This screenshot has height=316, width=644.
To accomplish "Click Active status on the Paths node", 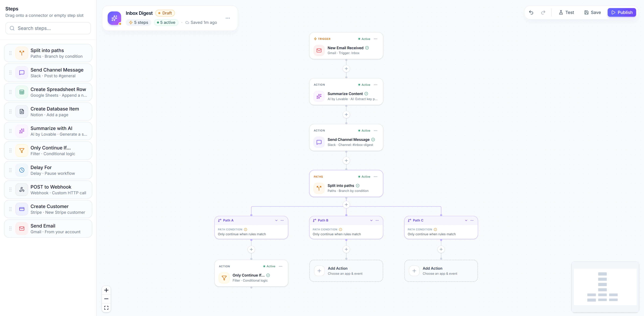I will [364, 177].
